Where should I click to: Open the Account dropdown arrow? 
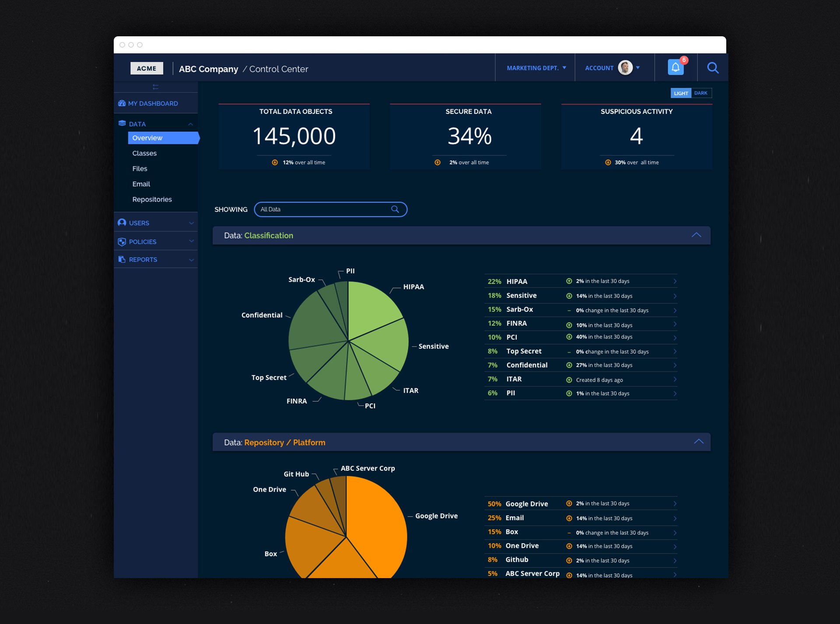pyautogui.click(x=638, y=68)
